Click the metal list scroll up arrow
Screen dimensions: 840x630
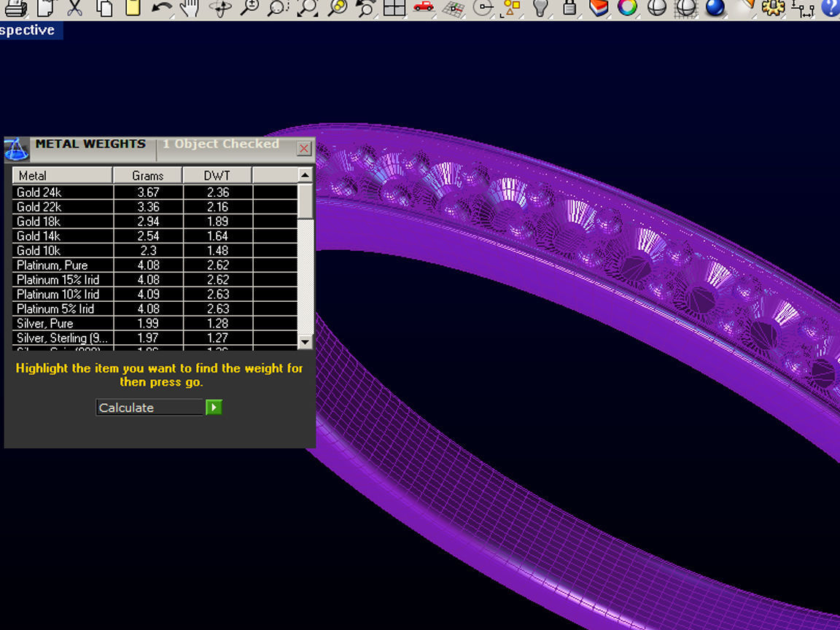pos(305,175)
